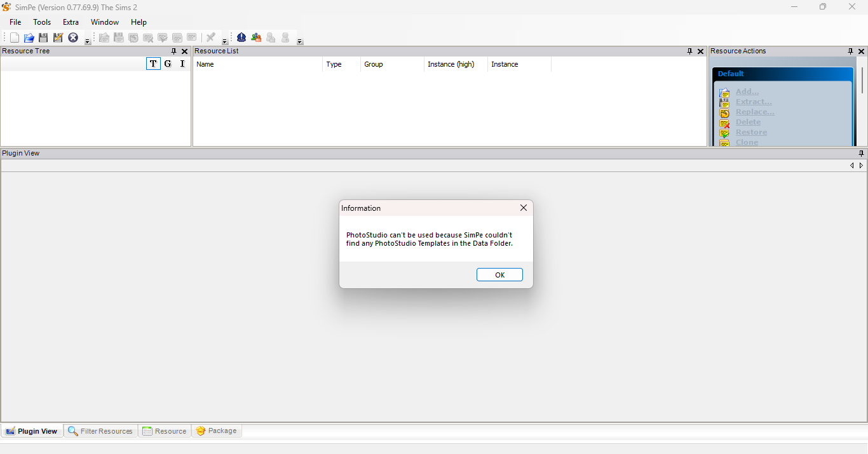
Task: Switch to the Filter Resources tab
Action: pos(100,431)
